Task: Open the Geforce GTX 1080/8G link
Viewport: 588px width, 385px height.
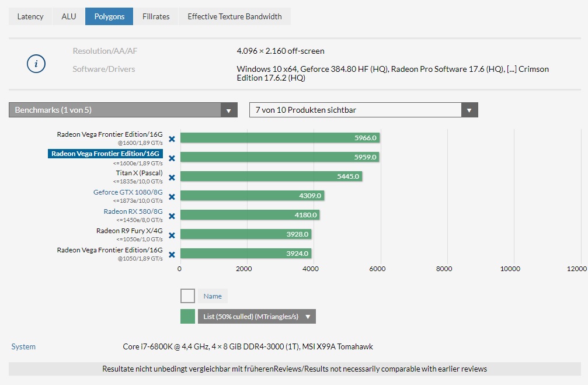Action: [128, 192]
